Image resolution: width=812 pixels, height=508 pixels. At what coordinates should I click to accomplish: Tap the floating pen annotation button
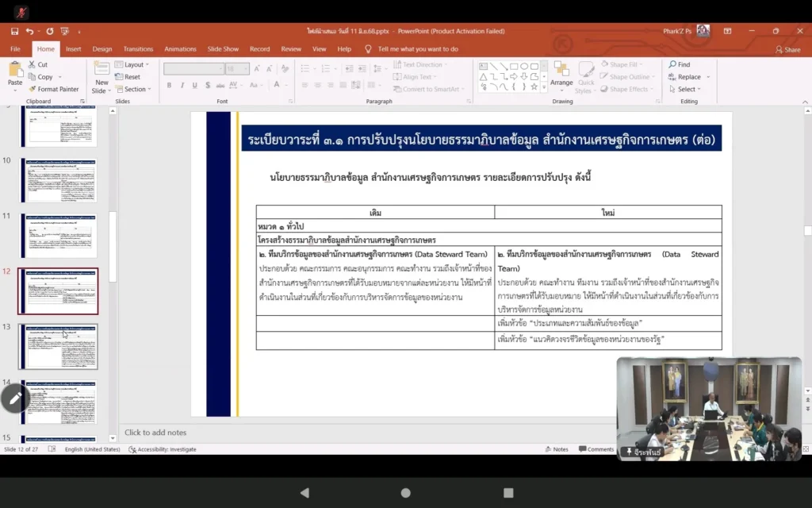pyautogui.click(x=15, y=398)
